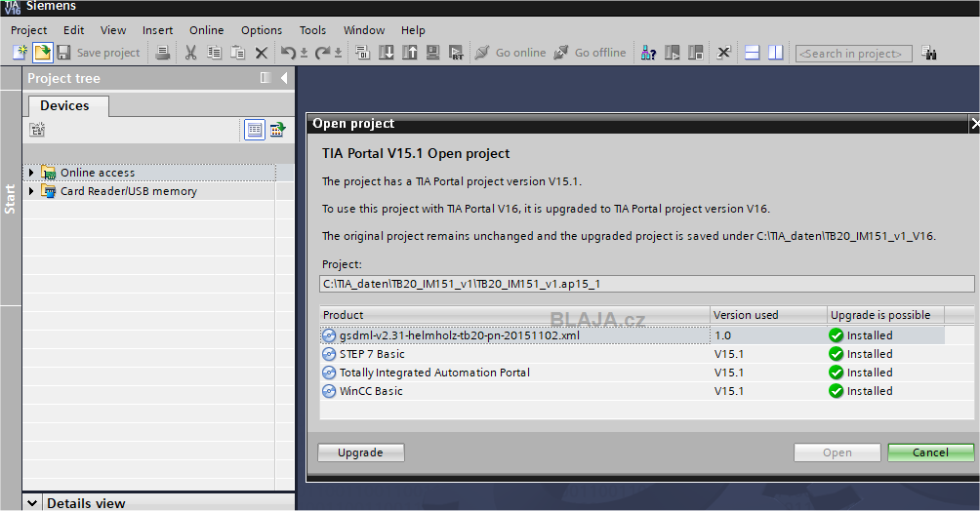The image size is (980, 511).
Task: Click the Search in project field
Action: pos(853,53)
